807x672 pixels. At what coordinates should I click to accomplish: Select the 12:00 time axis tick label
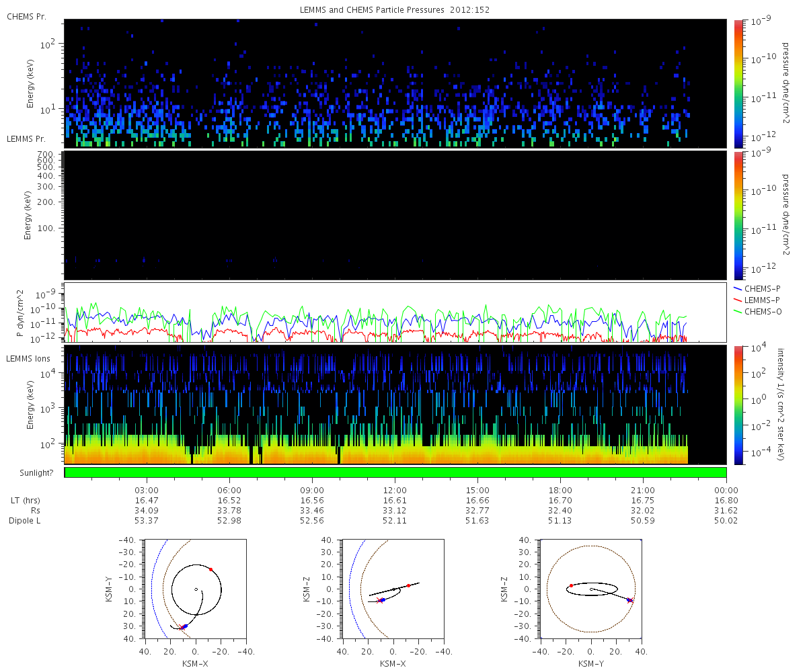tap(395, 491)
